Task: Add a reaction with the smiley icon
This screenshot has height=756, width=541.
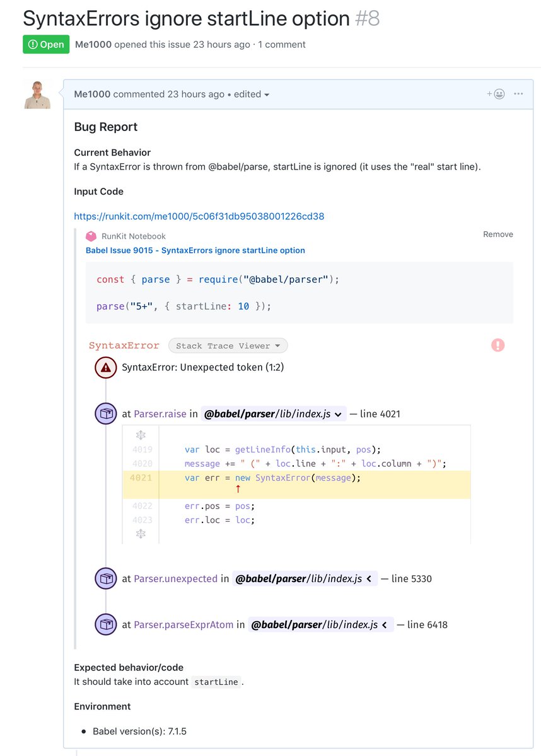Action: coord(496,94)
